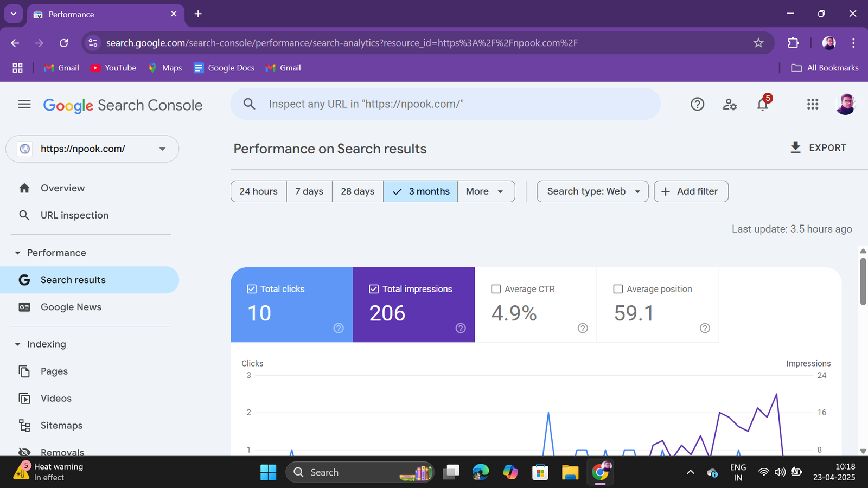Open Google News report
This screenshot has width=868, height=488.
(90, 307)
